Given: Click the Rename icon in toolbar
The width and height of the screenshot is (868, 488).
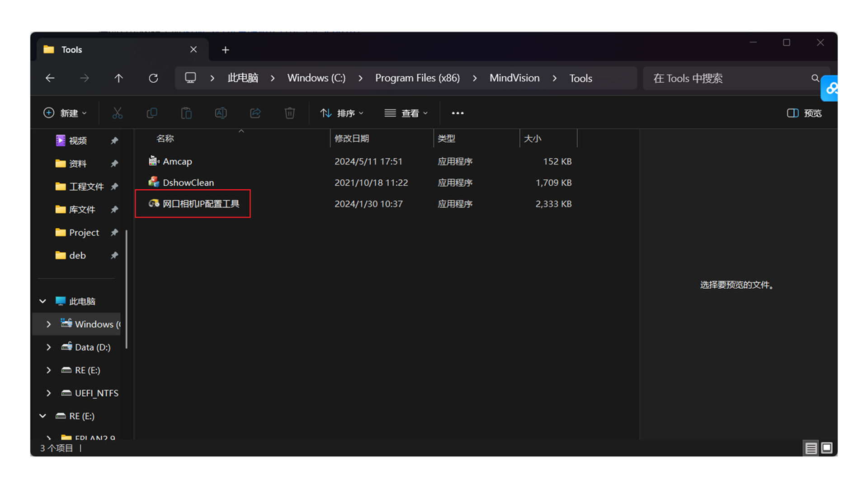Looking at the screenshot, I should [221, 113].
